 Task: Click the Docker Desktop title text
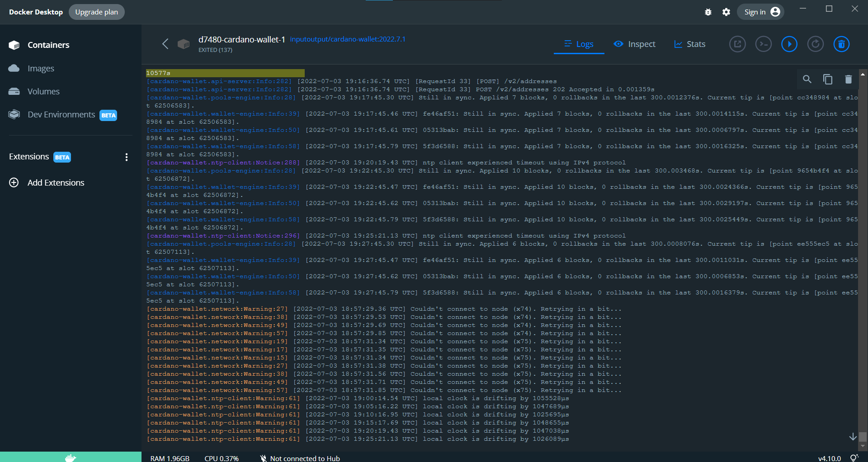pos(36,12)
